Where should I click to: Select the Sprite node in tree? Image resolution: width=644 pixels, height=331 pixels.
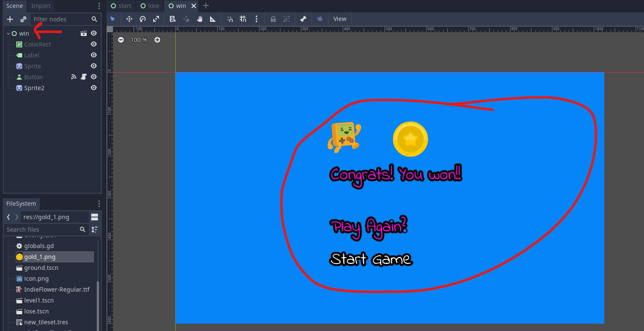pos(33,66)
